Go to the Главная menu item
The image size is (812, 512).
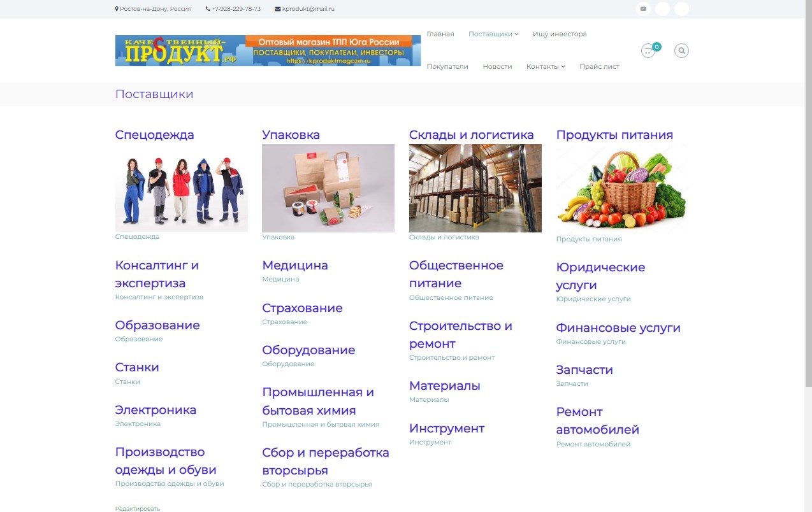(440, 34)
